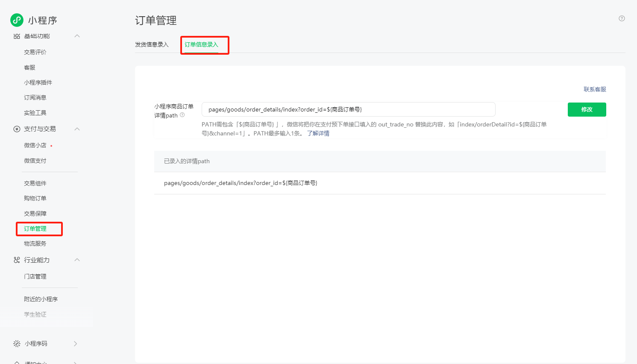Click the recorded path row under 已录入的详情path

[380, 183]
